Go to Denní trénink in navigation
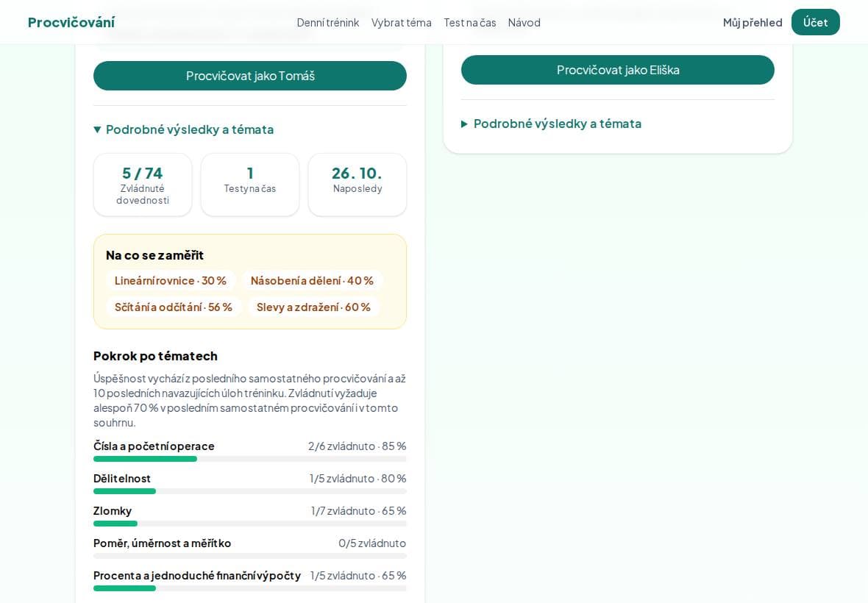Viewport: 868px width, 603px height. (328, 23)
